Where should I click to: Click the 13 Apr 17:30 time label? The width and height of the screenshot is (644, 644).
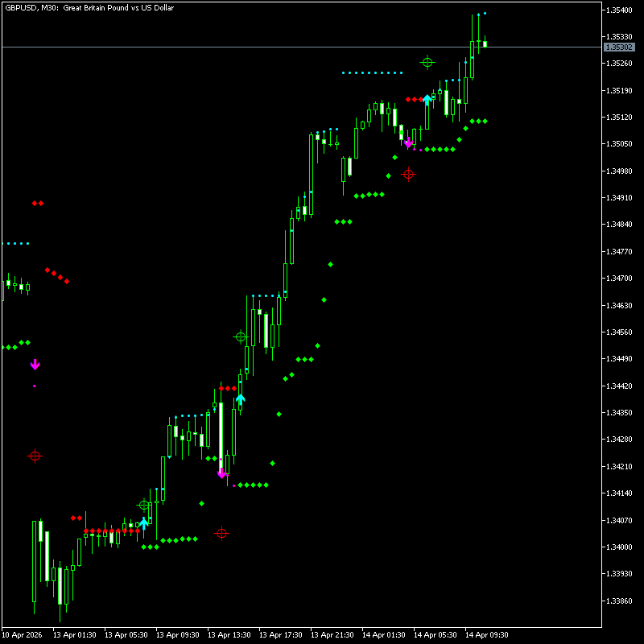pos(282,634)
